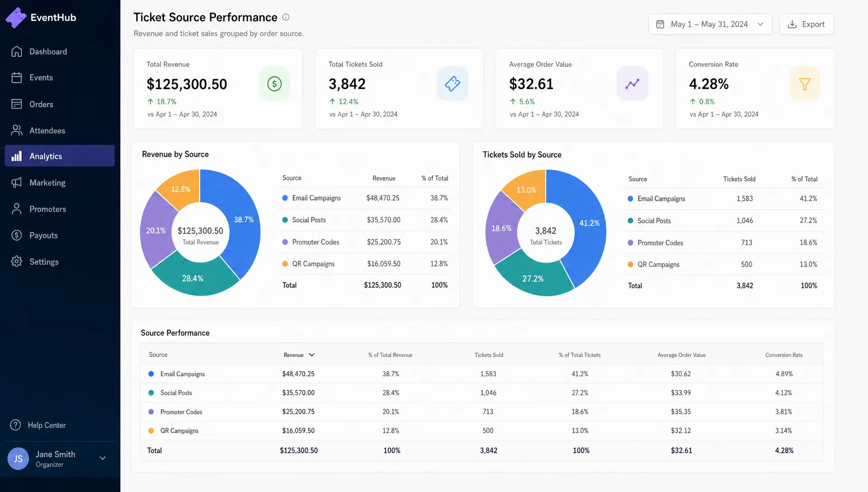868x492 pixels.
Task: Open the May 1 – May 31, 2024 date range dropdown
Action: click(710, 24)
